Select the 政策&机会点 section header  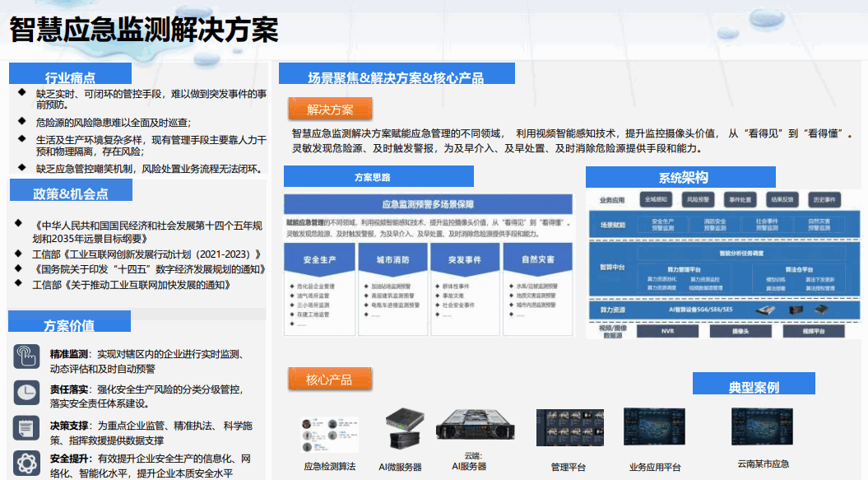(71, 193)
